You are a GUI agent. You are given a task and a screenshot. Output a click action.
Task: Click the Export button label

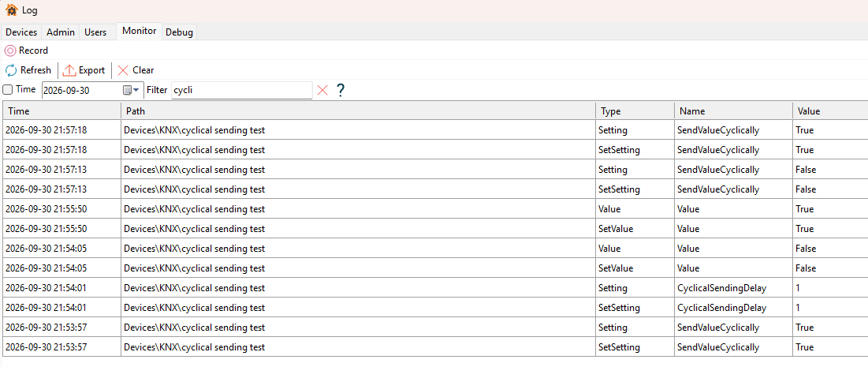[x=91, y=70]
